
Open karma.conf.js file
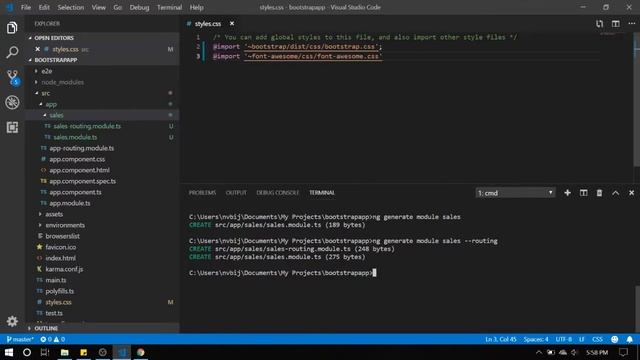[x=64, y=269]
